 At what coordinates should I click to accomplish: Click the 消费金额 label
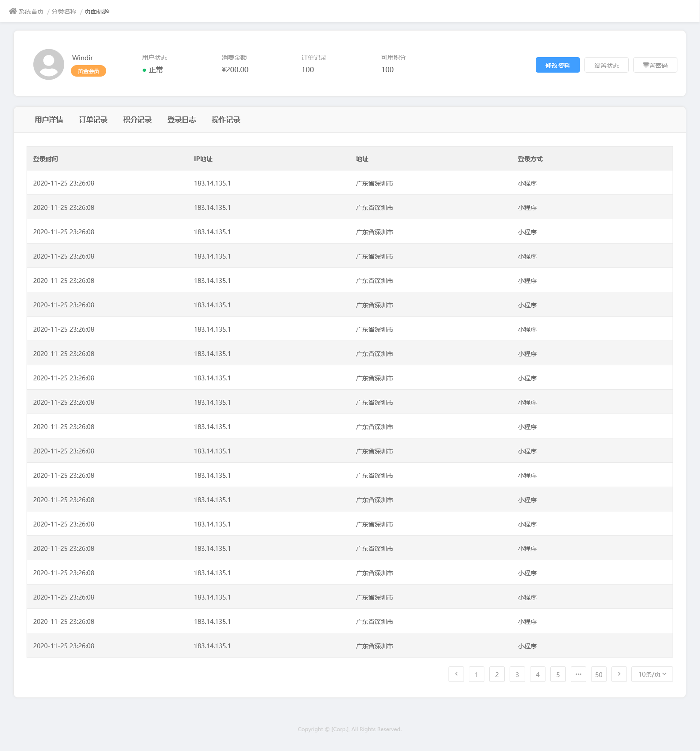point(234,58)
